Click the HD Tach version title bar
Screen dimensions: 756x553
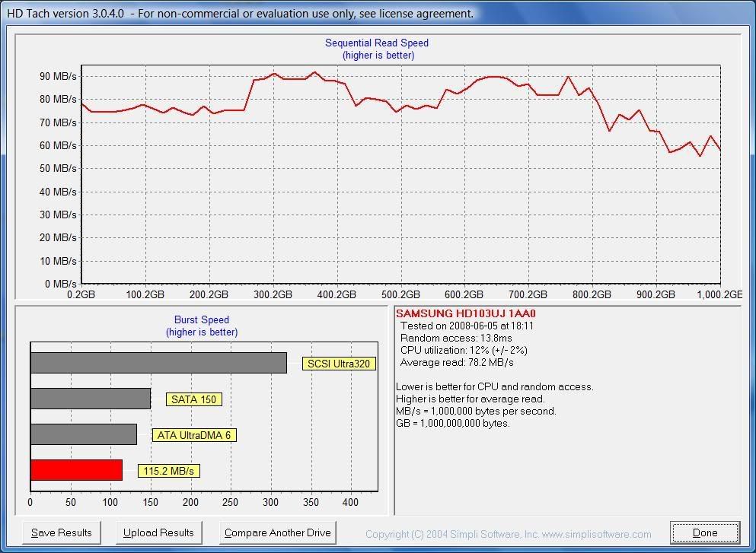point(241,13)
